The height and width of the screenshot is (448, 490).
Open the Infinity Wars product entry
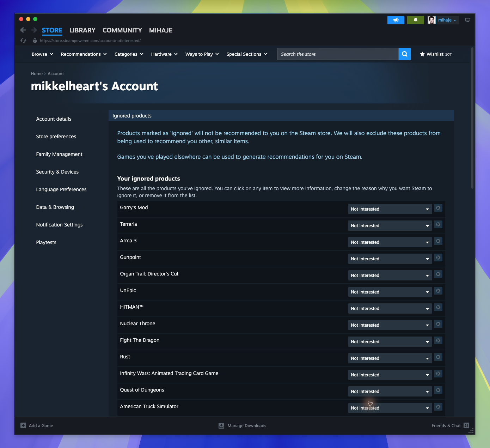click(x=169, y=373)
